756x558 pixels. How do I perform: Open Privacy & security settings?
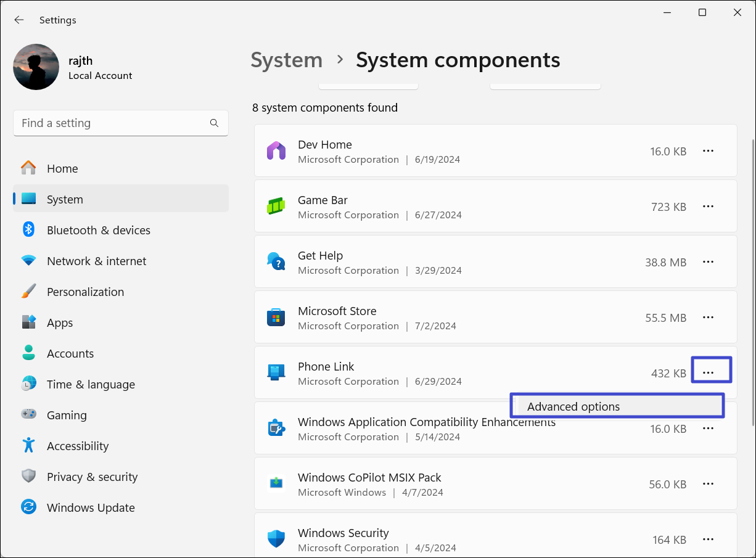click(92, 477)
